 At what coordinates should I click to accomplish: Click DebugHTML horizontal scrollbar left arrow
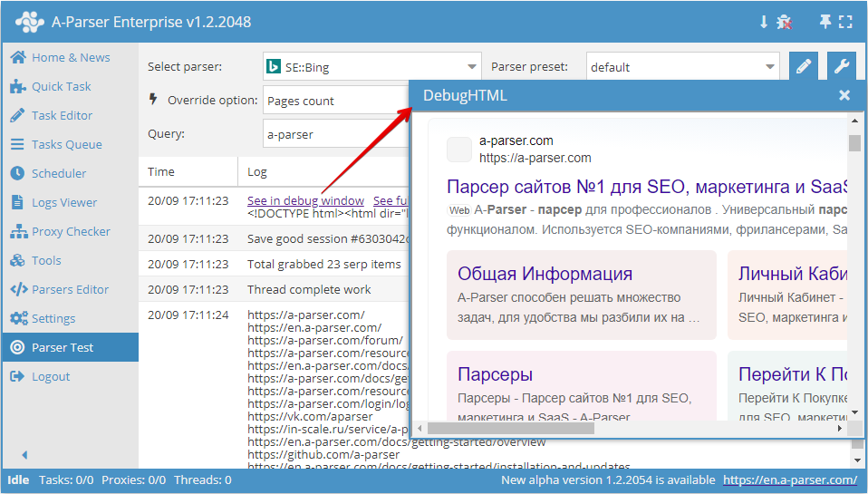420,428
